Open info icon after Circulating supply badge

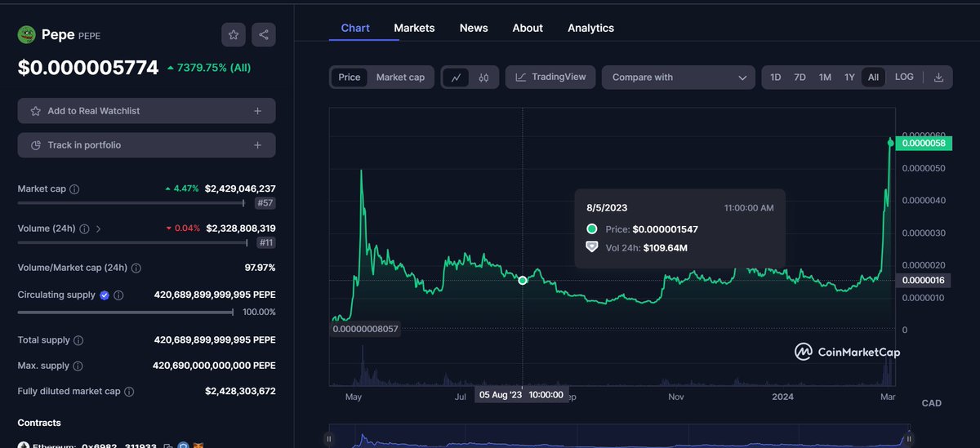point(118,295)
